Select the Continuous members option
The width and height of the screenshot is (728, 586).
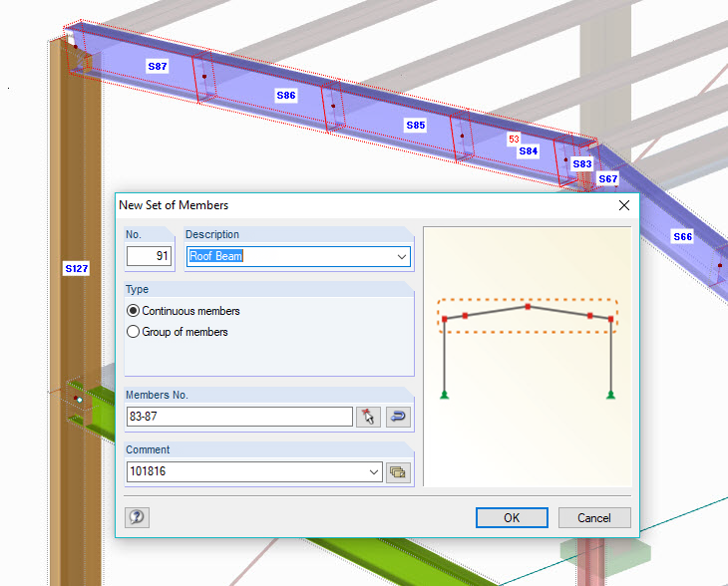click(x=183, y=311)
